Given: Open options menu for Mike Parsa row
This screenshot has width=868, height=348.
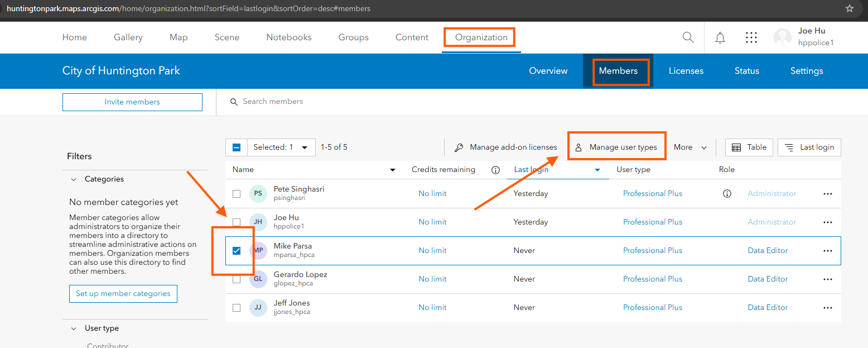Looking at the screenshot, I should [x=828, y=251].
